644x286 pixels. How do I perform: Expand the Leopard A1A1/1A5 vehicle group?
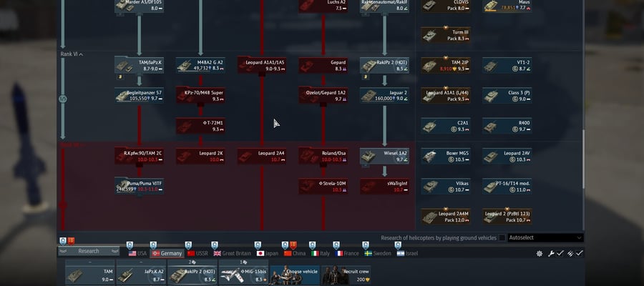(262, 65)
